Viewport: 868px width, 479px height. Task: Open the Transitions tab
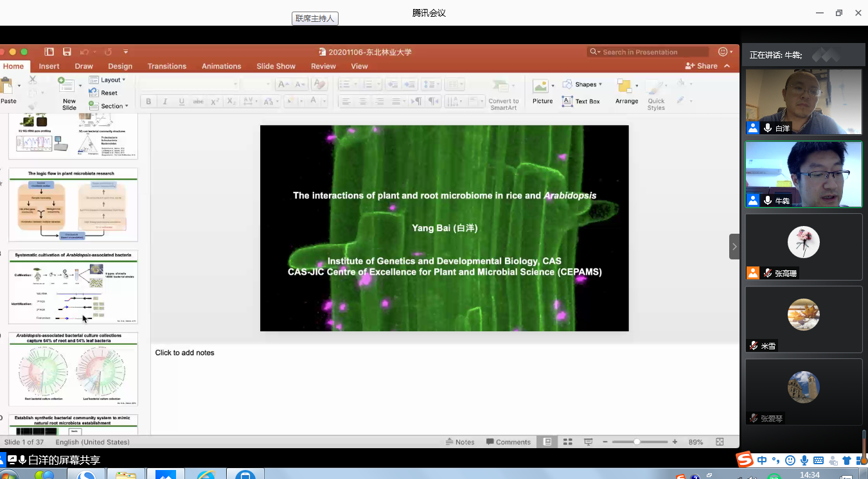coord(166,66)
